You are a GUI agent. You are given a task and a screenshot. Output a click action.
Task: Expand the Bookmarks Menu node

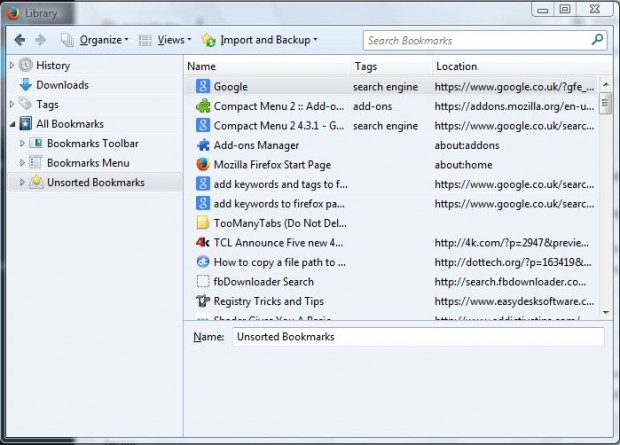tap(22, 163)
